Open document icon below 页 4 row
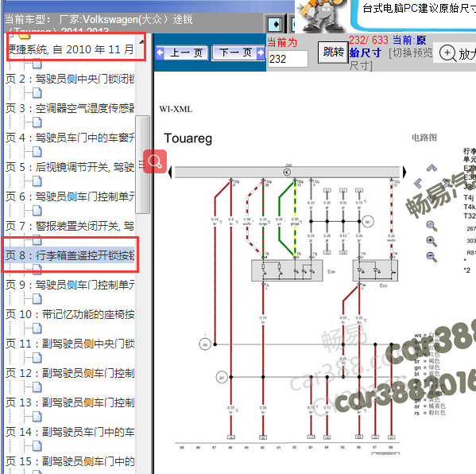Image resolution: width=476 pixels, height=474 pixels. pyautogui.click(x=37, y=152)
